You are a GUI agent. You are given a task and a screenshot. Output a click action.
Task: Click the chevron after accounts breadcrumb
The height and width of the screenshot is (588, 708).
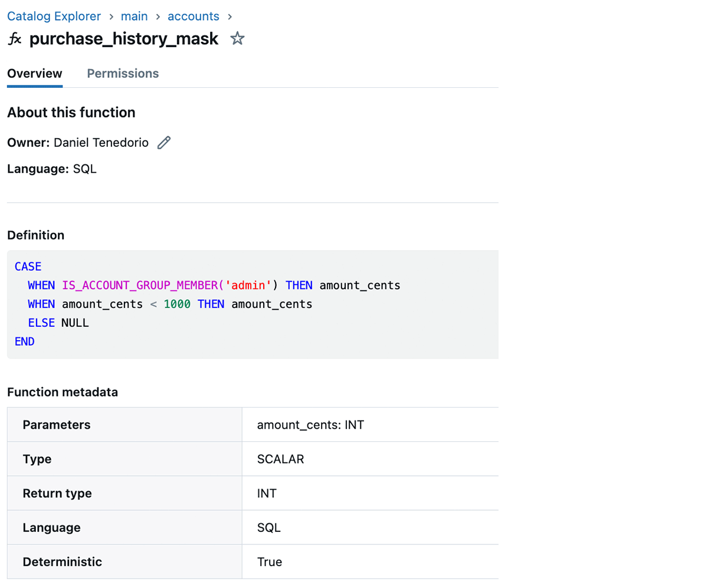[230, 17]
